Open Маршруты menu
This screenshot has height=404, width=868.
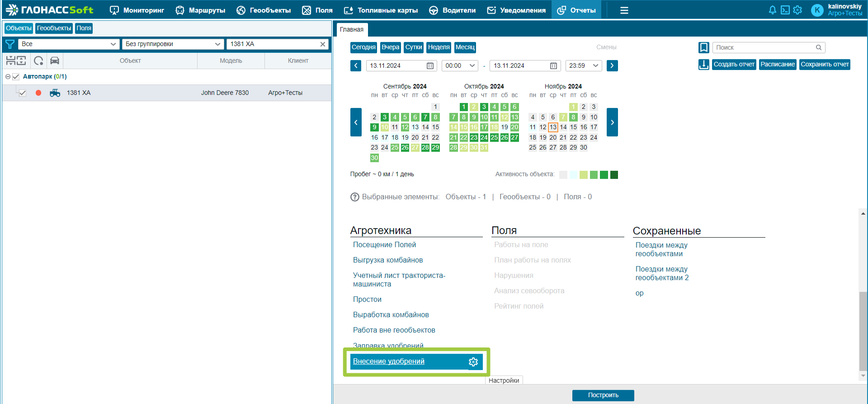click(x=200, y=10)
